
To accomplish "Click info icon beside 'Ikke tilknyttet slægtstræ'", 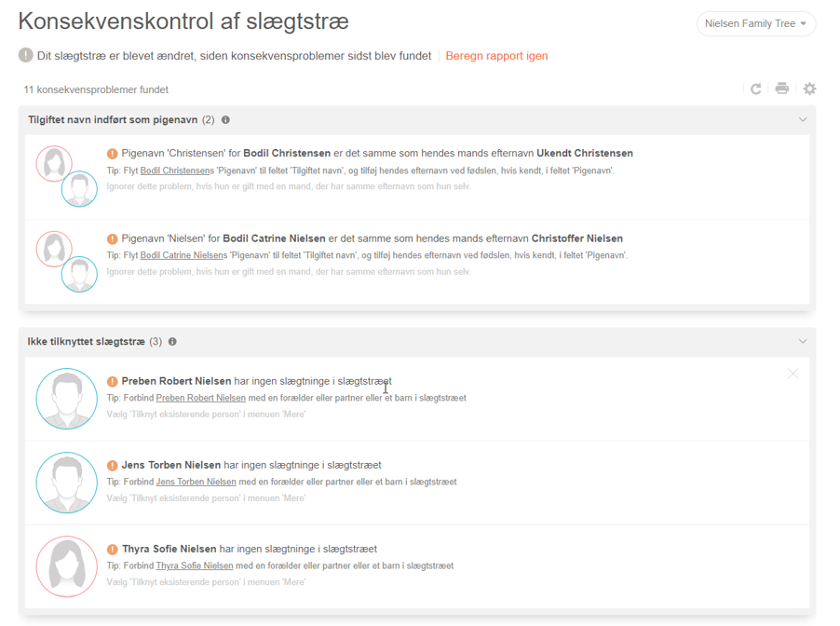I will (172, 342).
